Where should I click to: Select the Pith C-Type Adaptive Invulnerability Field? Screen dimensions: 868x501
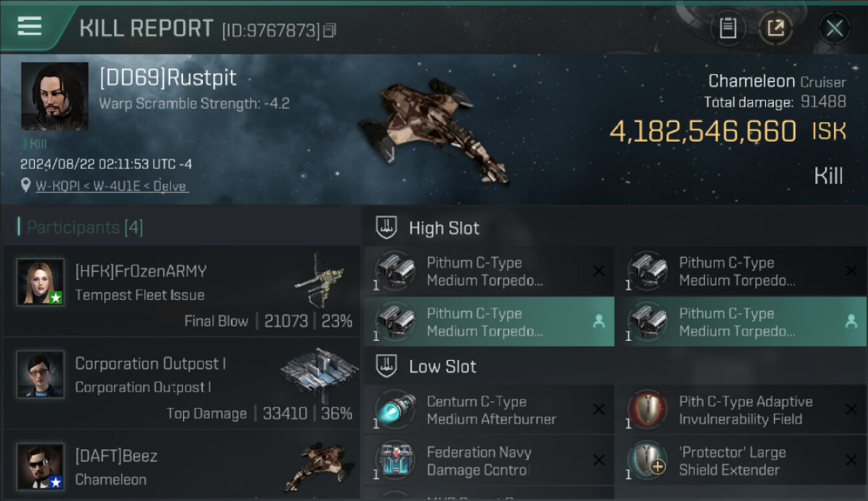[x=740, y=410]
